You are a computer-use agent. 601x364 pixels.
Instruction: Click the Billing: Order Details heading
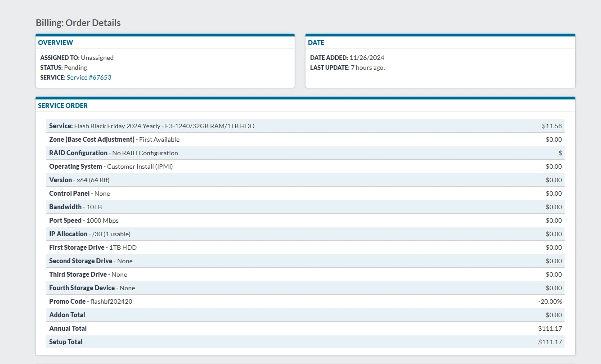[x=78, y=23]
